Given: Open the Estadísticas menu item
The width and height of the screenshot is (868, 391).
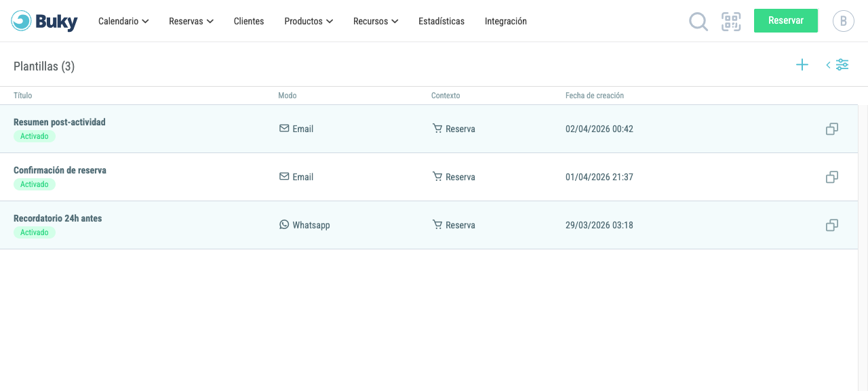Looking at the screenshot, I should click(x=441, y=21).
